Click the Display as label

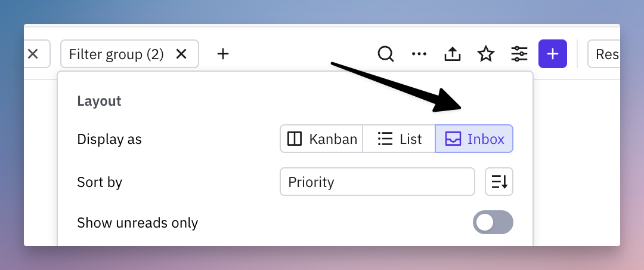pos(109,139)
